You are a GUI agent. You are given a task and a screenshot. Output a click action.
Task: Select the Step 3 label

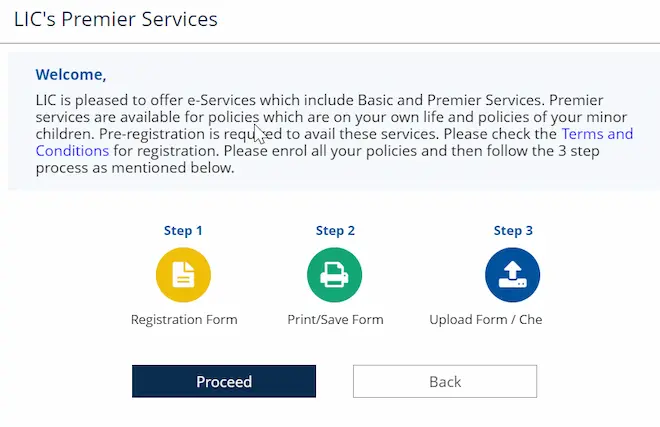[x=513, y=230]
